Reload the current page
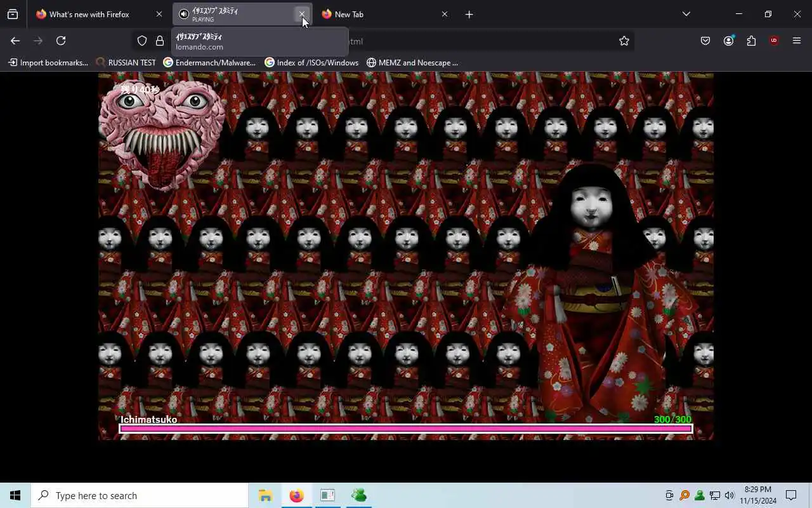812x508 pixels. pyautogui.click(x=61, y=41)
